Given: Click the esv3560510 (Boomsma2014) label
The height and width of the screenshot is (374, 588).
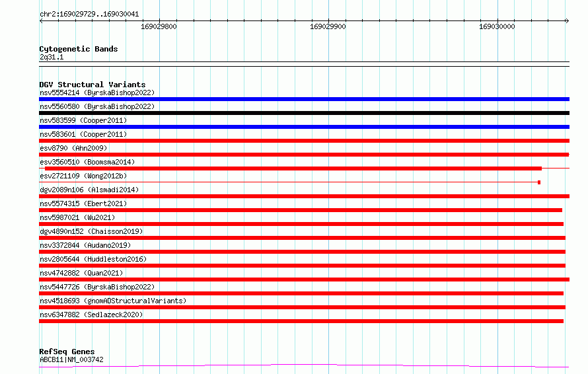Looking at the screenshot, I should click(x=87, y=162).
